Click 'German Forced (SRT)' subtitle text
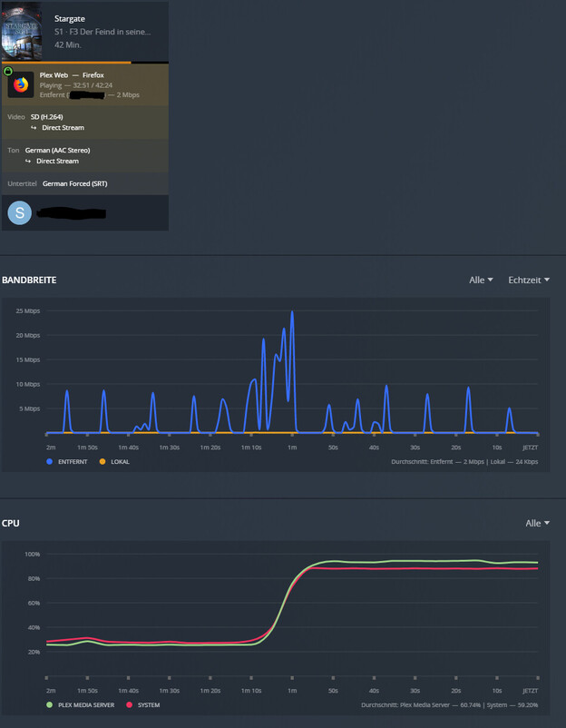This screenshot has width=566, height=728. coord(74,183)
